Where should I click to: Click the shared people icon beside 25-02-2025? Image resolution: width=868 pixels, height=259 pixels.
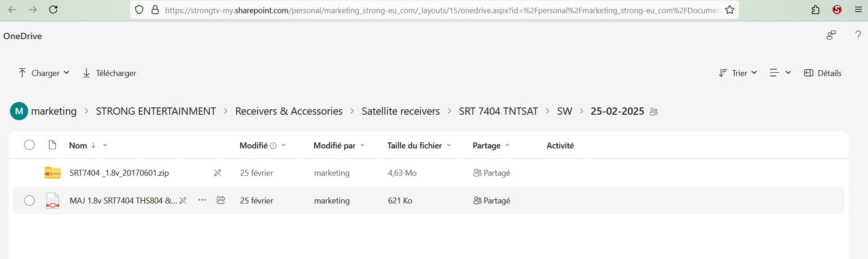654,112
